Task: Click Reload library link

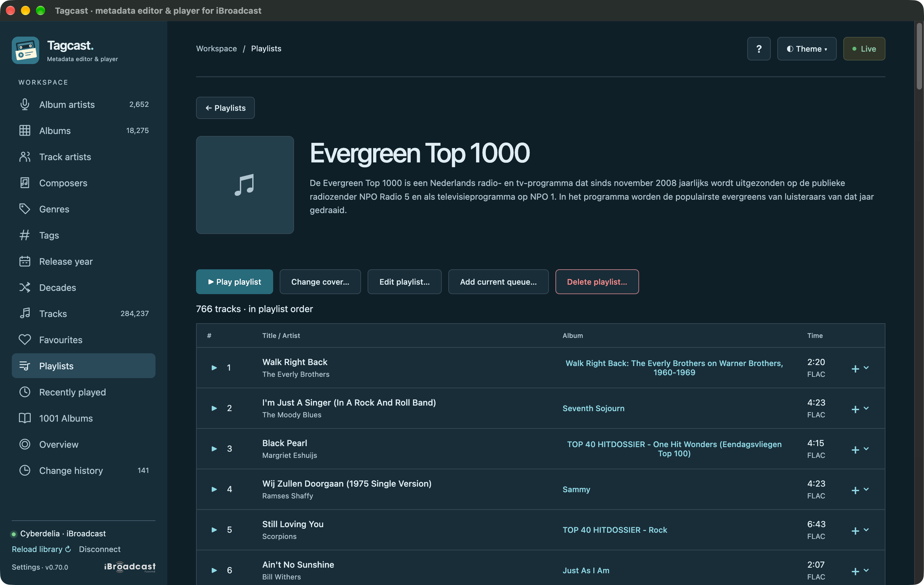Action: [x=41, y=549]
